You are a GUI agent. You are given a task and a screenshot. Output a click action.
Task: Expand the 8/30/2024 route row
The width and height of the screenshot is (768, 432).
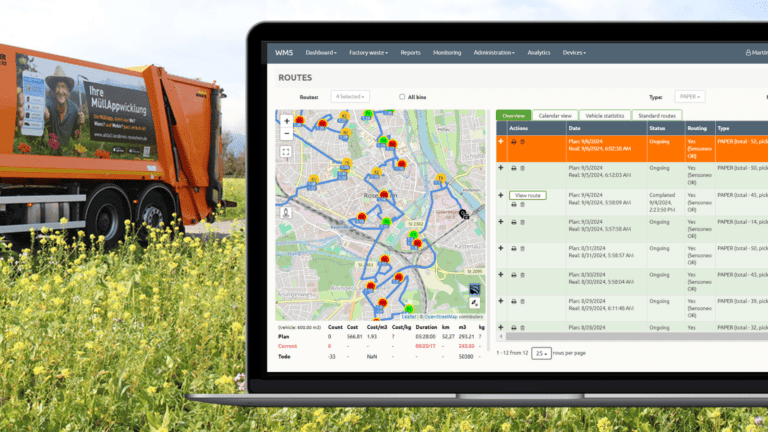click(501, 275)
